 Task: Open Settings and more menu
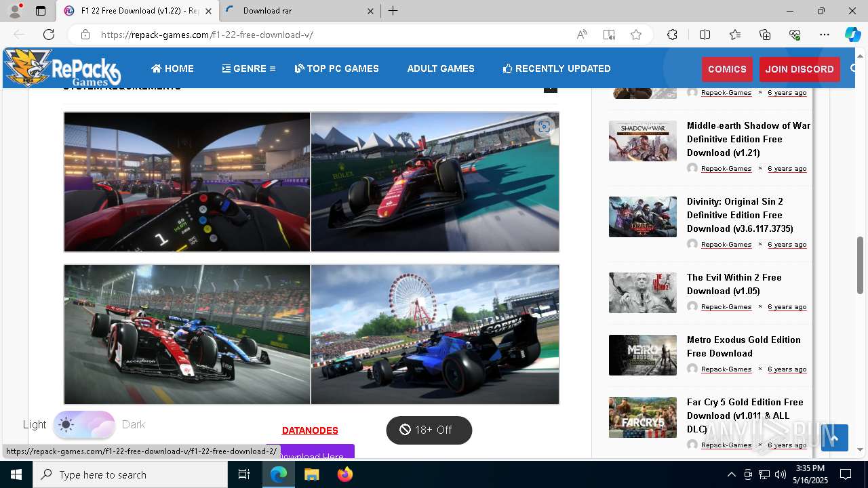825,35
